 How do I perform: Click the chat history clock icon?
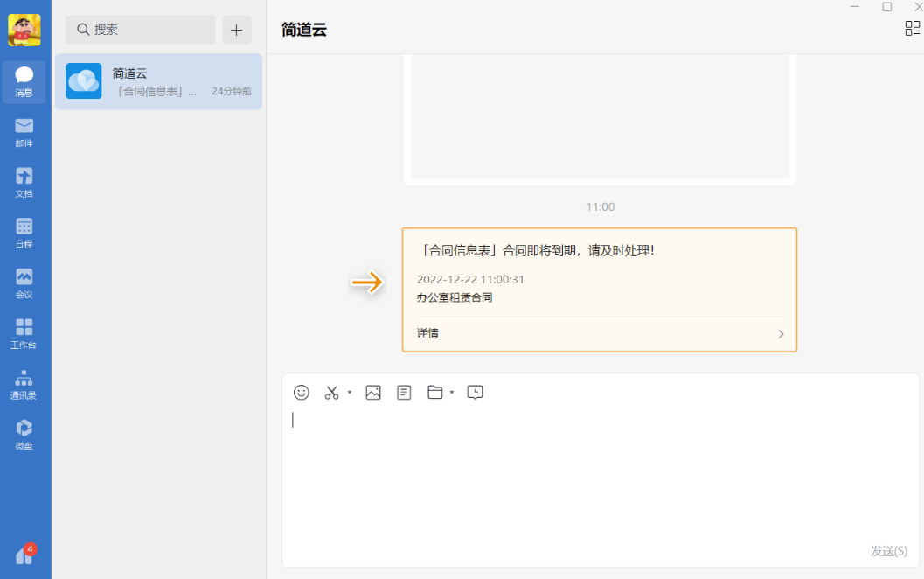(x=475, y=393)
